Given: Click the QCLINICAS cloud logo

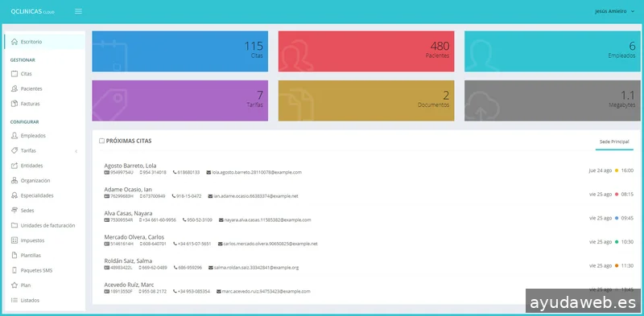Looking at the screenshot, I should [x=32, y=11].
